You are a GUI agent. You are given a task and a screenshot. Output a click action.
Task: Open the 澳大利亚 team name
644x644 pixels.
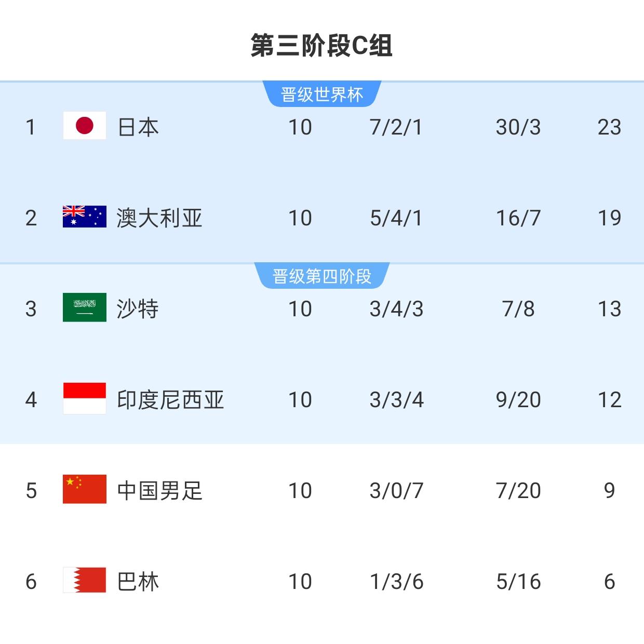159,218
